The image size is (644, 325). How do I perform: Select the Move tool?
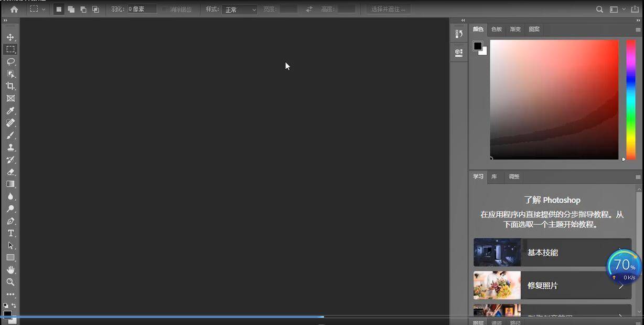coord(10,37)
